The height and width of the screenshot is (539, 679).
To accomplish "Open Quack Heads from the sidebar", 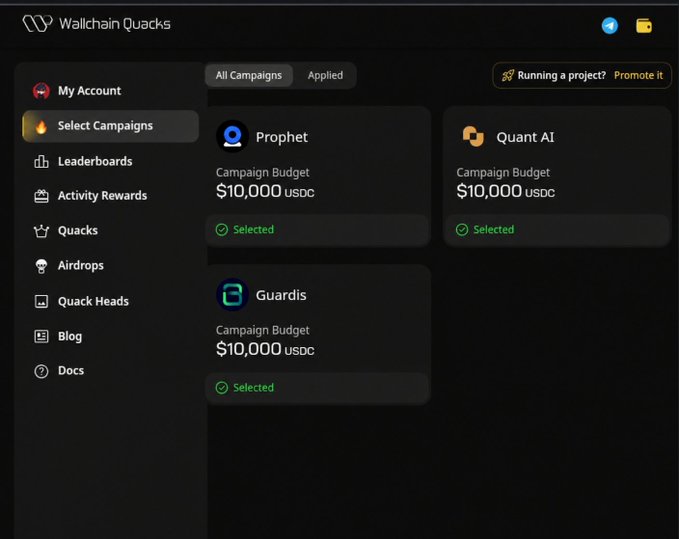I will click(110, 301).
